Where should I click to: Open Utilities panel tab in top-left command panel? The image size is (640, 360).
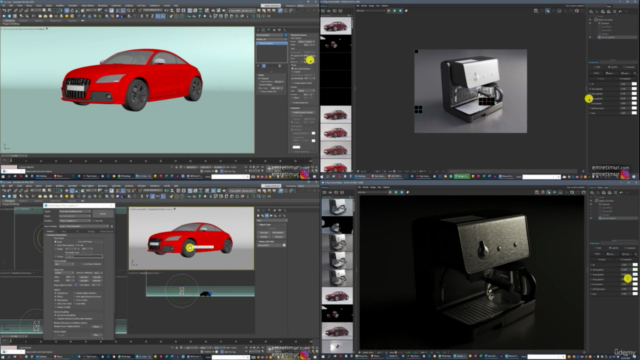coord(284,30)
